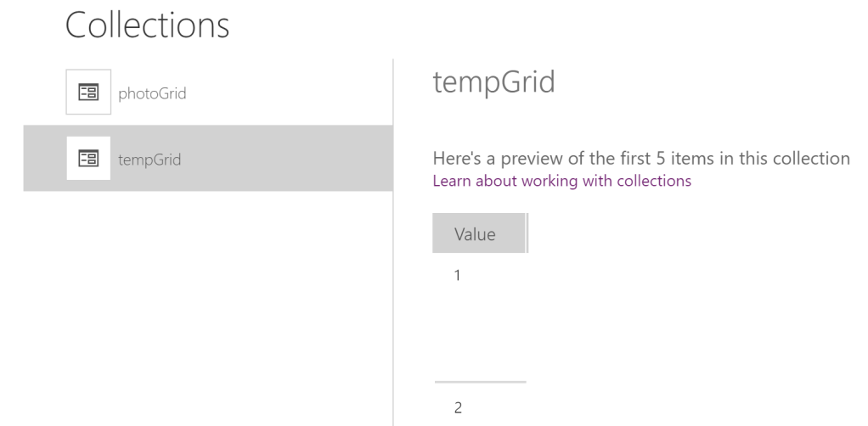Open Learn about working with collections link
Viewport: 868px width, 426px height.
pos(561,181)
